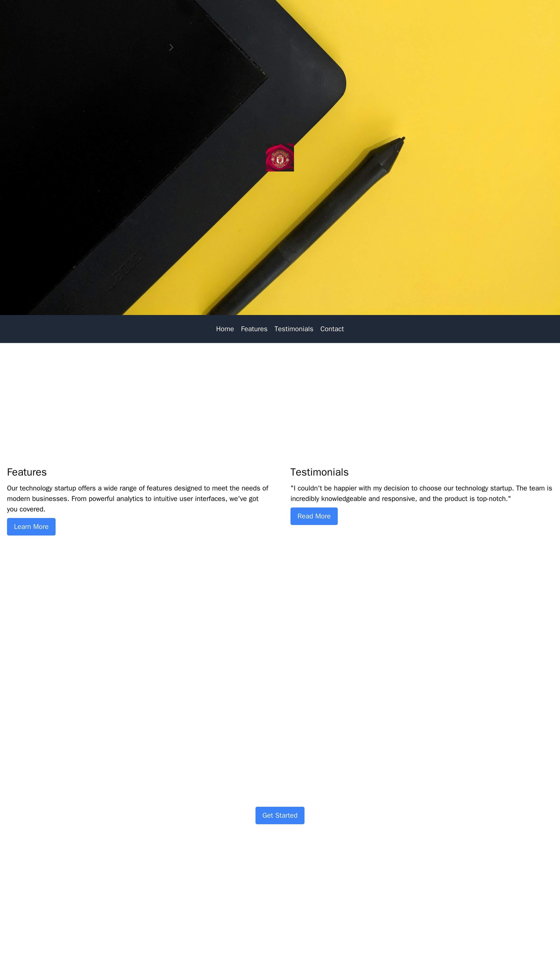Select the Testimonials nav link
Viewport: 560px width, 973px height.
click(294, 329)
